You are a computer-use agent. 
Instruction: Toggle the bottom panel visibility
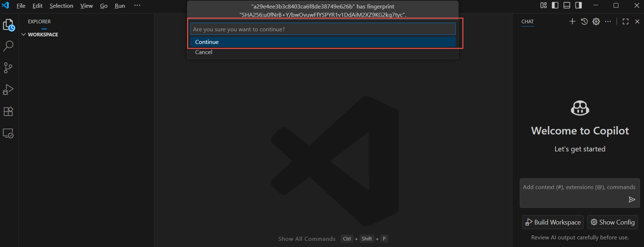tap(567, 6)
